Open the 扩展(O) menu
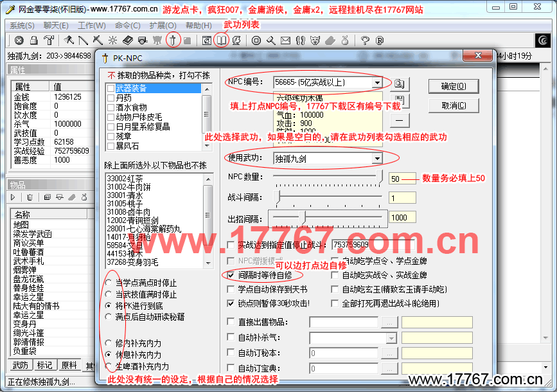557x392 pixels. pos(163,26)
